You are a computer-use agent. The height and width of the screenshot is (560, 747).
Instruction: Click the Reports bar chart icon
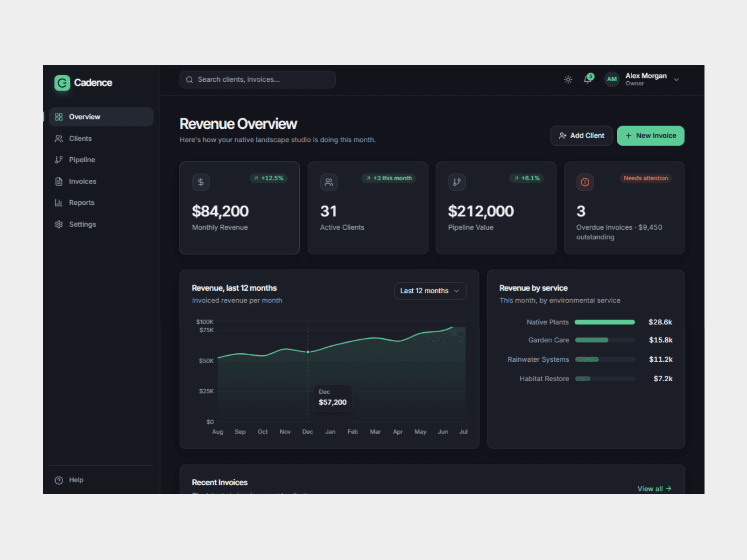tap(58, 203)
